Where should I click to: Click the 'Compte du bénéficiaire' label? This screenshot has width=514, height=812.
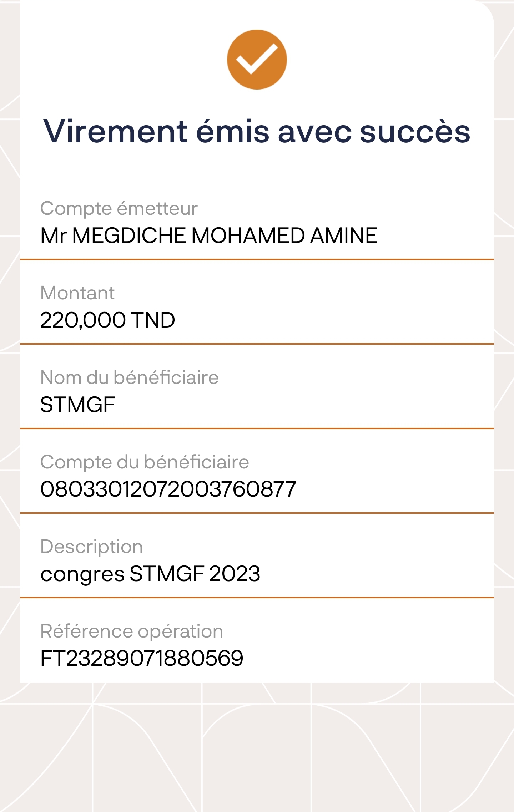point(145,462)
